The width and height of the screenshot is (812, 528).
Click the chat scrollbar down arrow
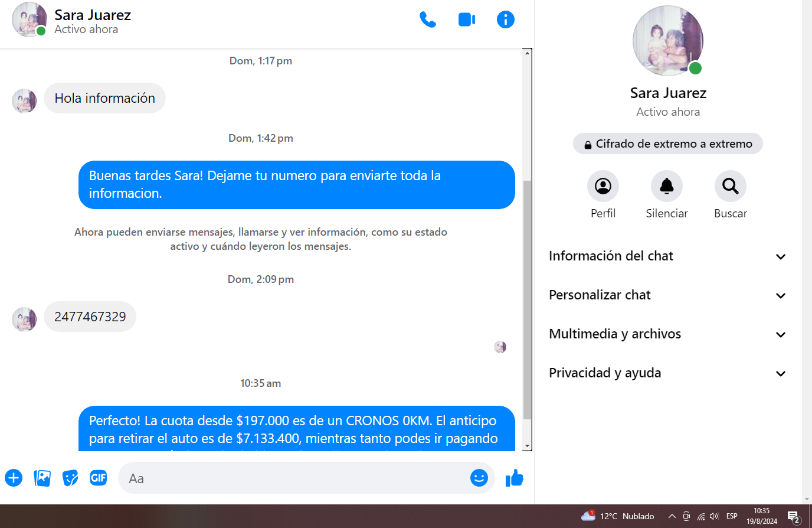528,446
